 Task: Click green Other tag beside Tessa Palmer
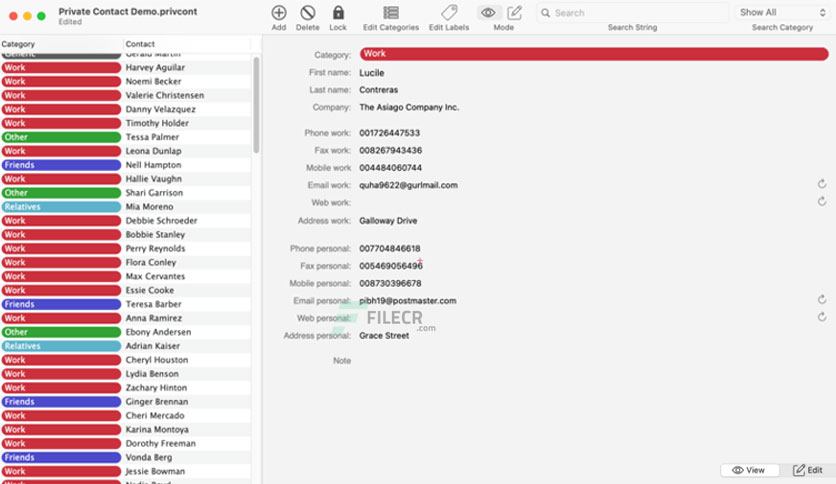(x=61, y=137)
